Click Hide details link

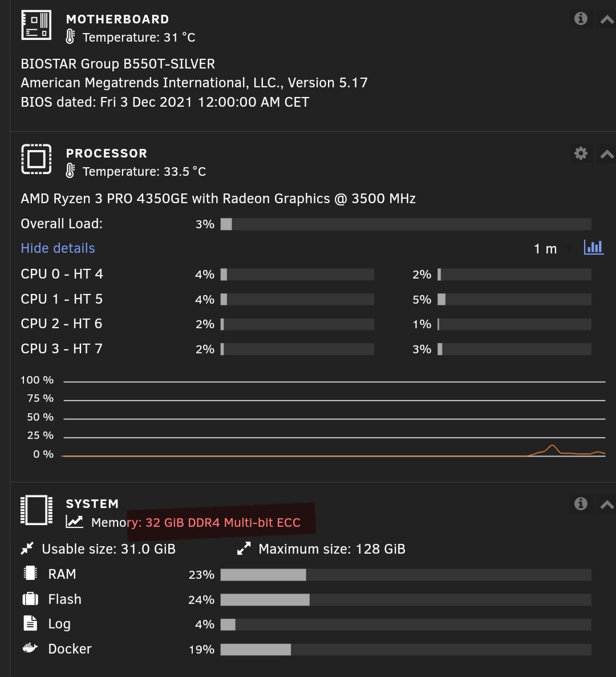click(x=58, y=248)
